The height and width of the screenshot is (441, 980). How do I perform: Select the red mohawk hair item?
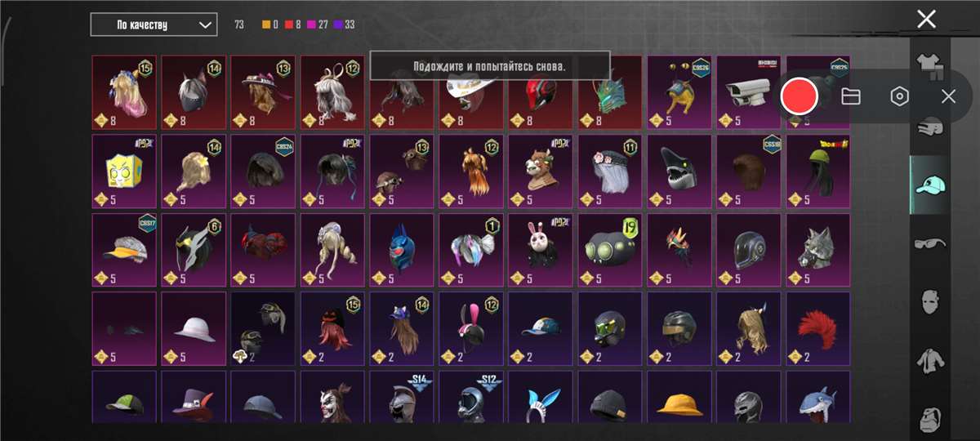tap(818, 328)
